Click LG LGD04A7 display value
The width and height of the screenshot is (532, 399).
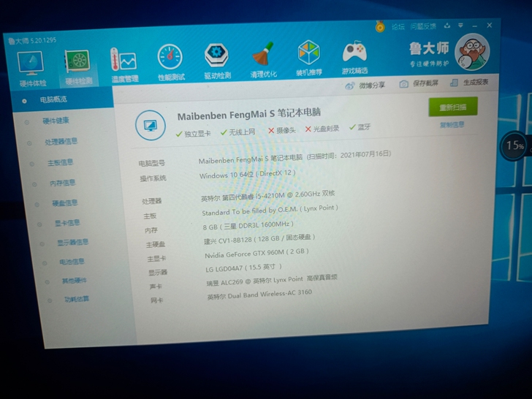pyautogui.click(x=243, y=267)
